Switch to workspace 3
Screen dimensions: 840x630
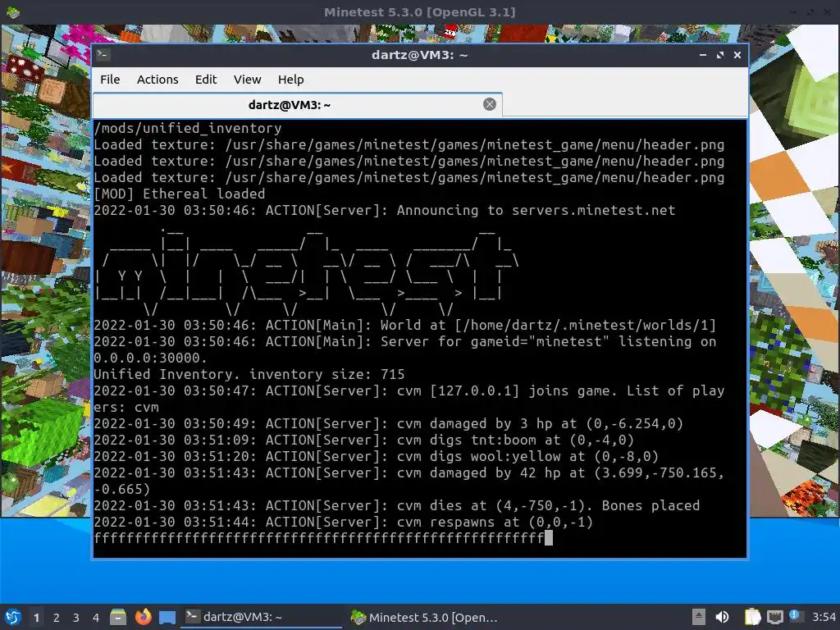coord(76,618)
